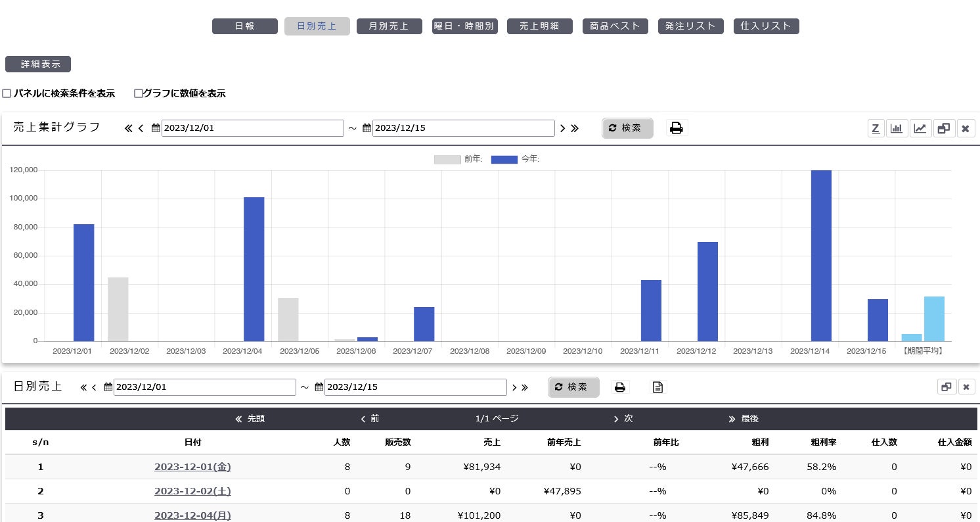Click the document export icon in 日別売上 panel

coord(657,387)
